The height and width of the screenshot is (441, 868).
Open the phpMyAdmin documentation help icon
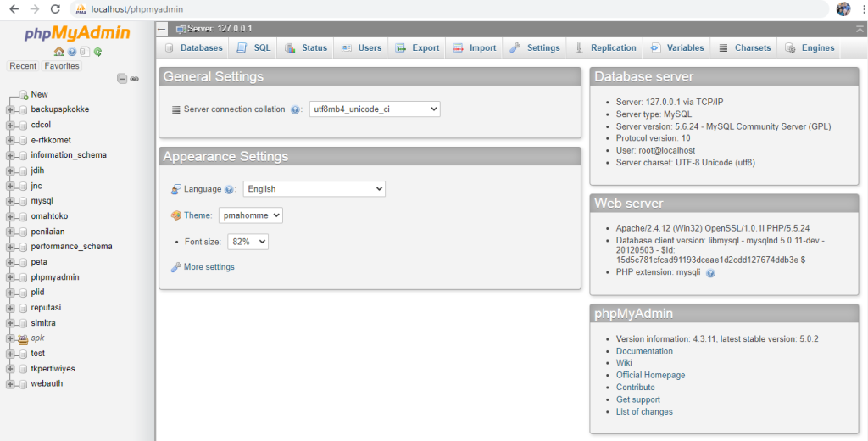click(x=72, y=52)
